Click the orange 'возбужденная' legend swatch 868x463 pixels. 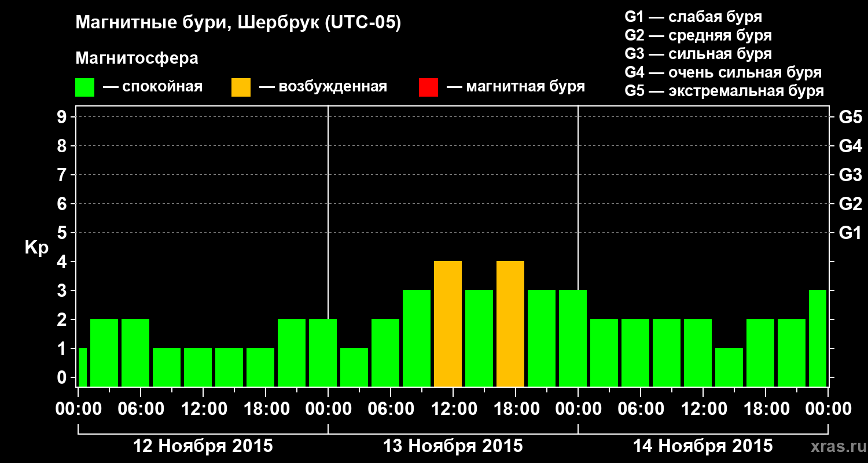241,87
